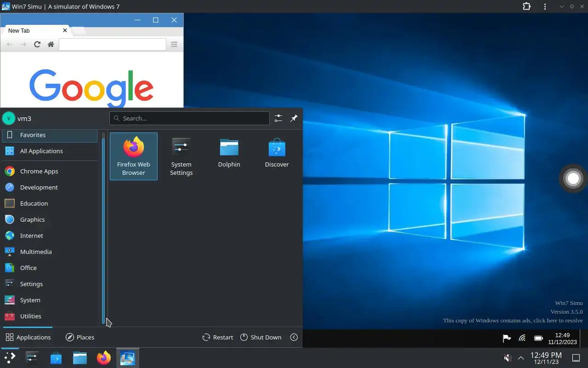
Task: Open System category
Action: click(x=50, y=300)
